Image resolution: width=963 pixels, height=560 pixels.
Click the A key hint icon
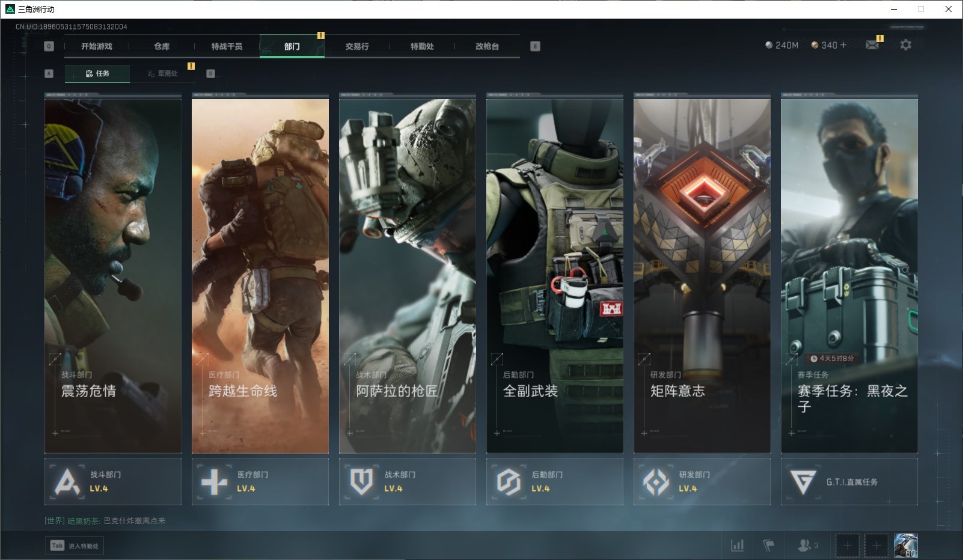tap(49, 73)
